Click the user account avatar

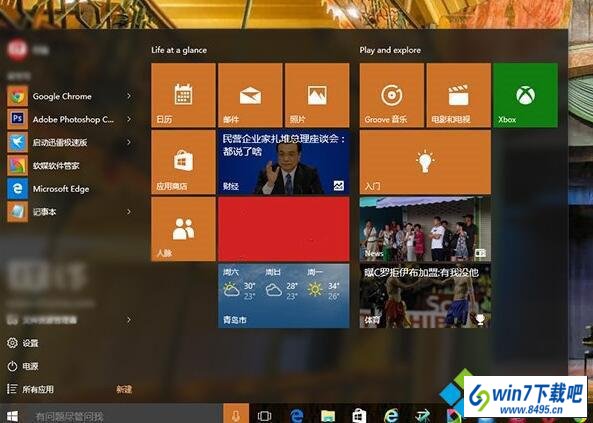pyautogui.click(x=17, y=50)
